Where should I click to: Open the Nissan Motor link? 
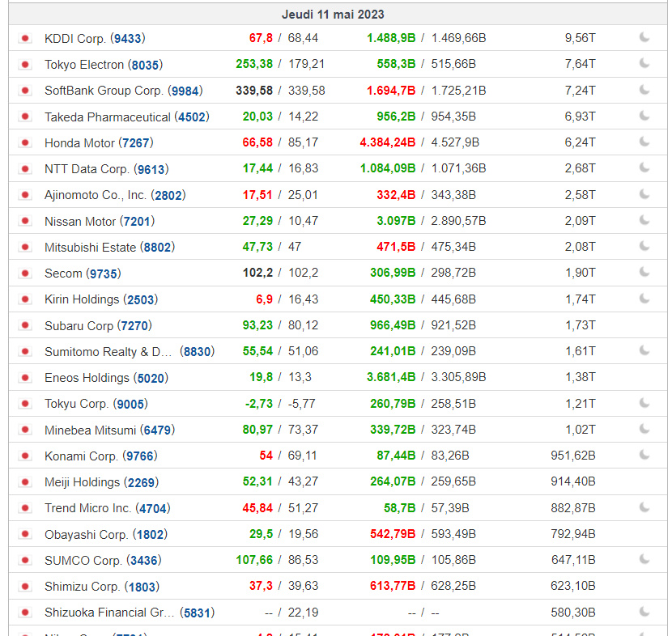coord(80,222)
